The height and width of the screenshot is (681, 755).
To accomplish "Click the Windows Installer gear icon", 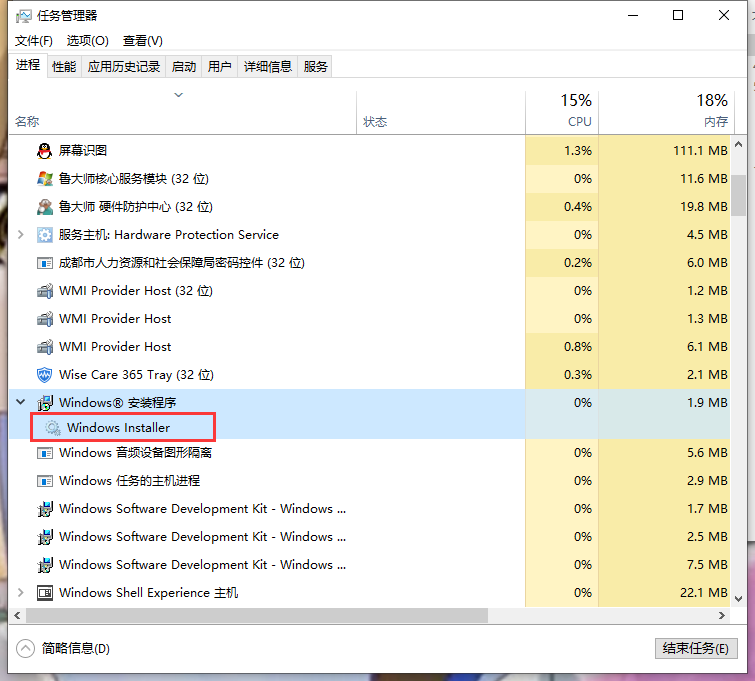I will pos(52,428).
